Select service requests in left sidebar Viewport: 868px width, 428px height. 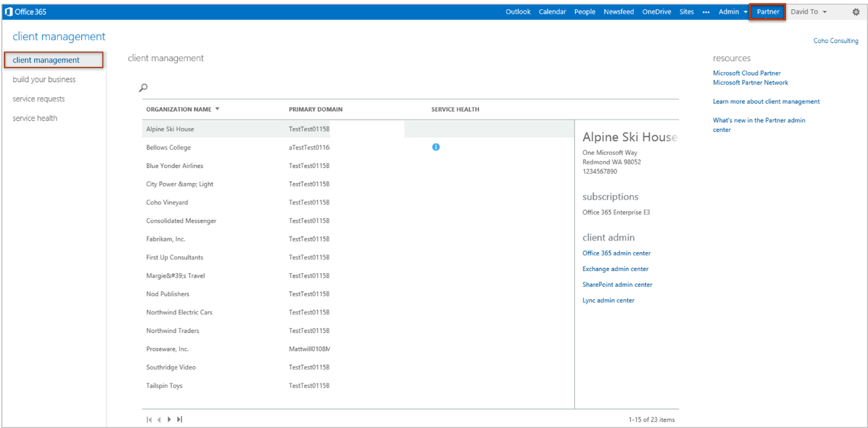pyautogui.click(x=39, y=98)
